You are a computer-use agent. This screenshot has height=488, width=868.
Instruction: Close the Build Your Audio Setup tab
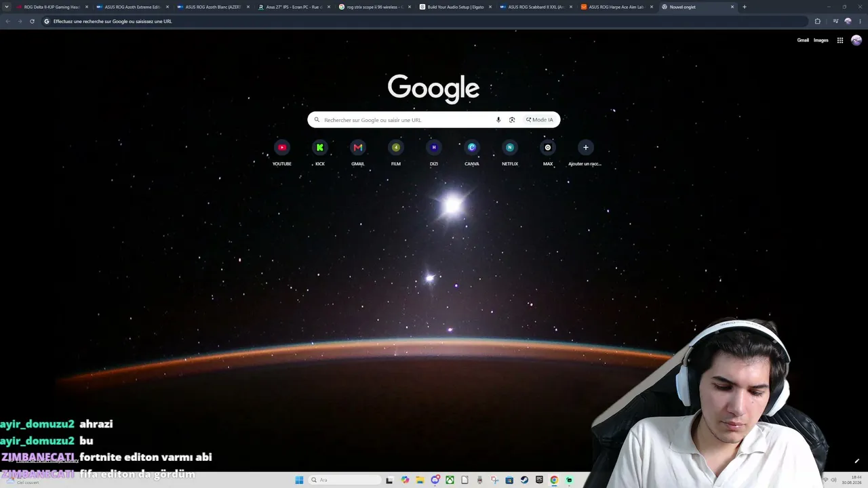click(490, 7)
